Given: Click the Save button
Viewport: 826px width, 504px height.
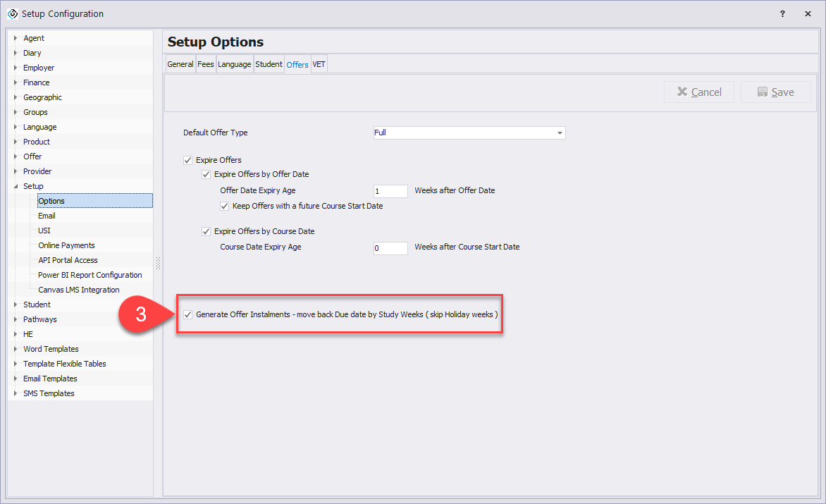Looking at the screenshot, I should (775, 92).
